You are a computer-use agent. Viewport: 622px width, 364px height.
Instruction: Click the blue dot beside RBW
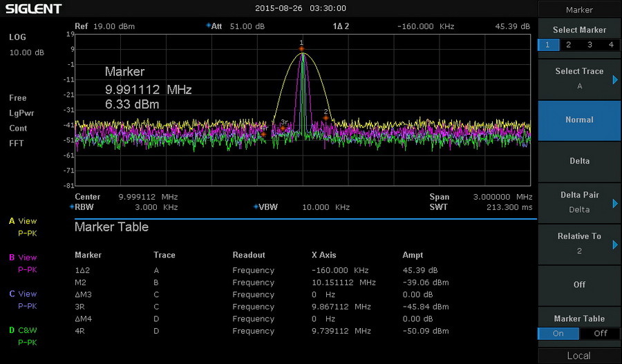pyautogui.click(x=72, y=207)
